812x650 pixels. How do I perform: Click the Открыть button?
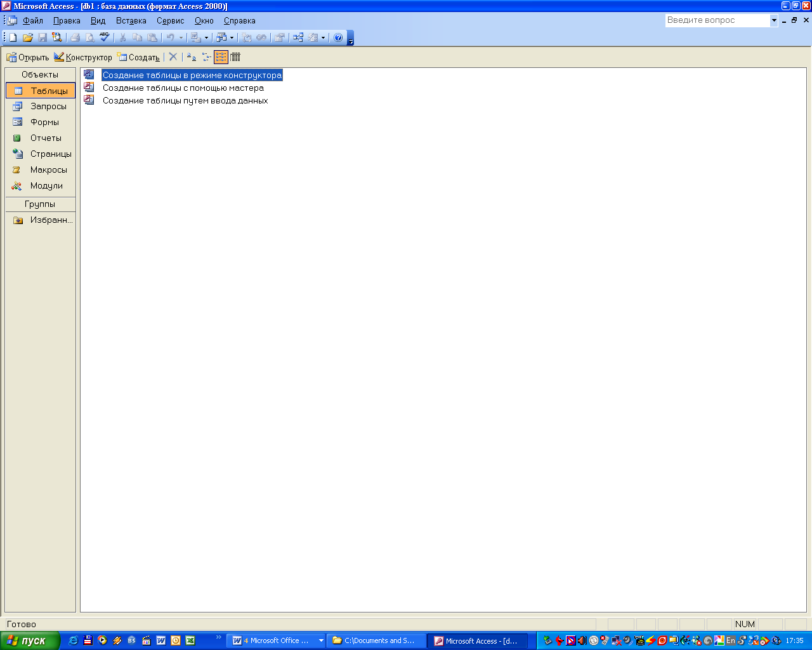click(x=27, y=57)
